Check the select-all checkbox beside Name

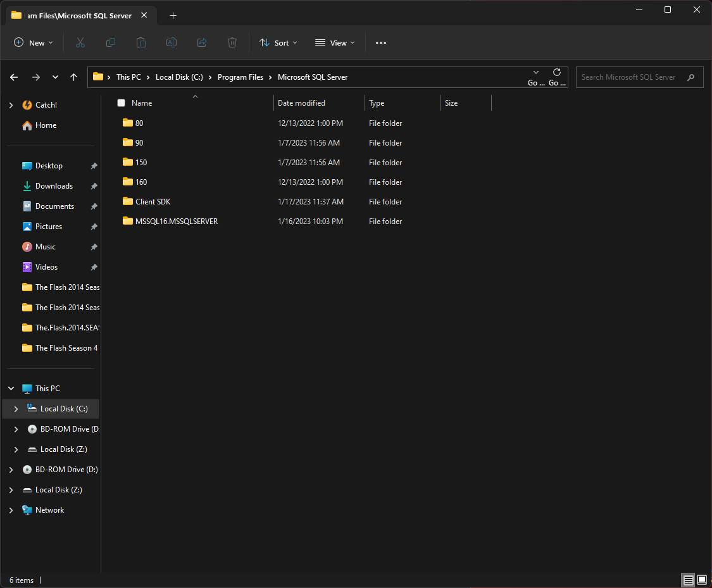(x=120, y=103)
